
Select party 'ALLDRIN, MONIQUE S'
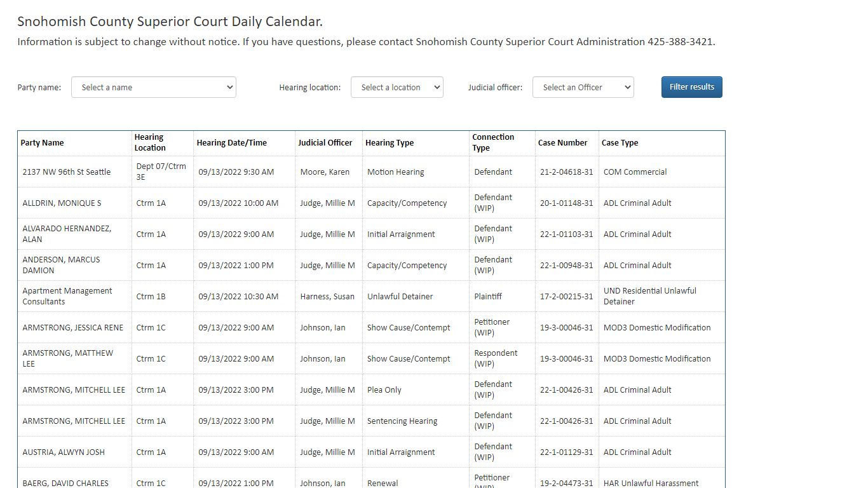[62, 203]
